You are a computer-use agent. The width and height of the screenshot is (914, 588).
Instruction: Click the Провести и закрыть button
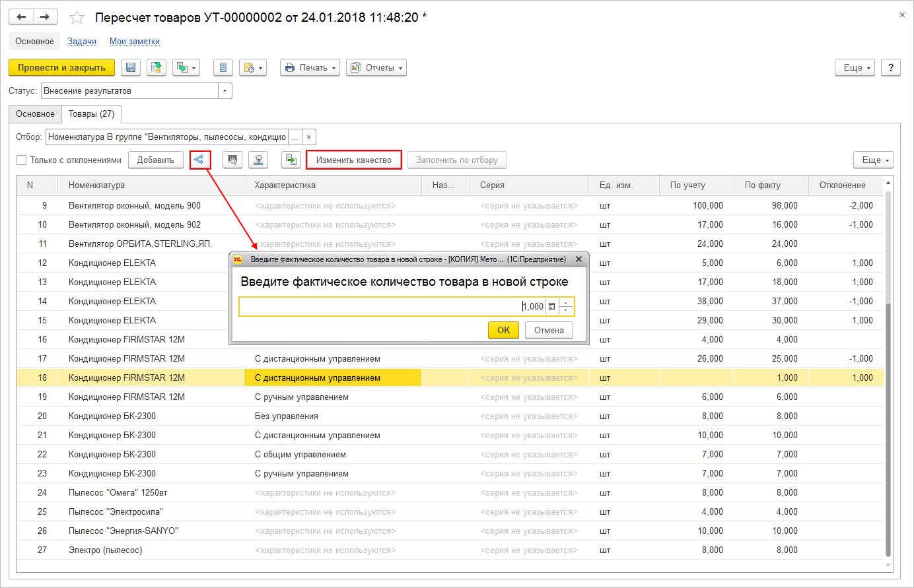tap(62, 67)
